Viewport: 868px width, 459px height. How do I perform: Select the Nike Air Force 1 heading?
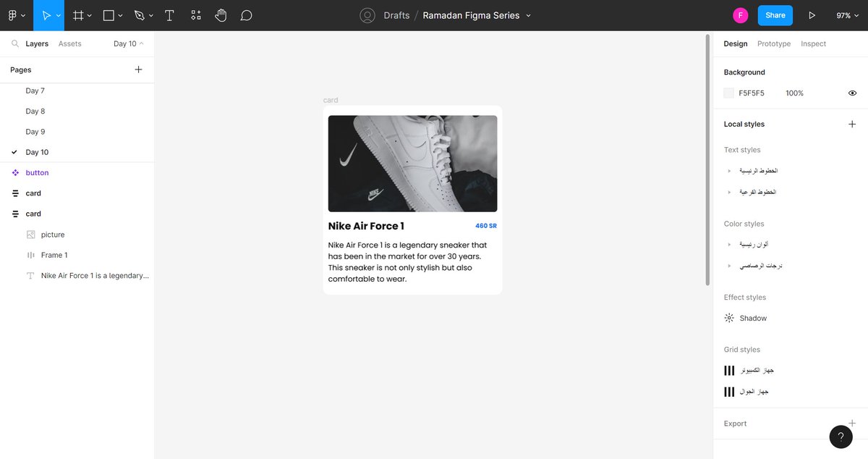366,226
